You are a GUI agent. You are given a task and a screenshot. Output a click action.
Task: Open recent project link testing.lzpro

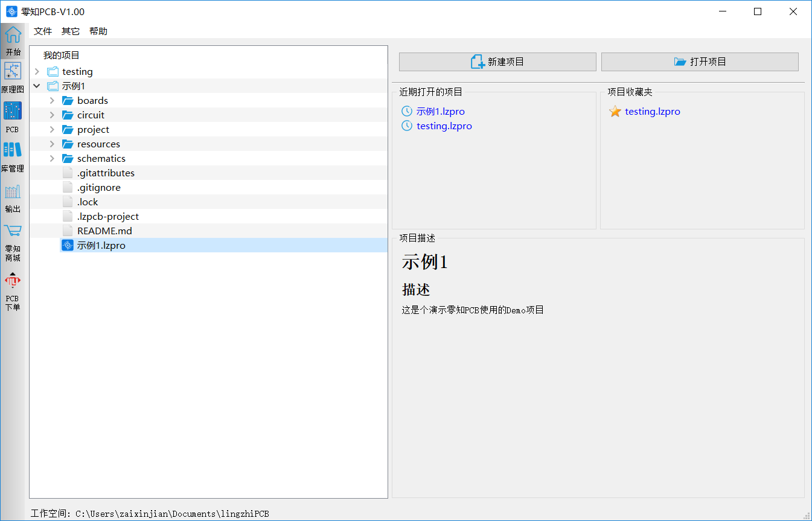click(444, 126)
